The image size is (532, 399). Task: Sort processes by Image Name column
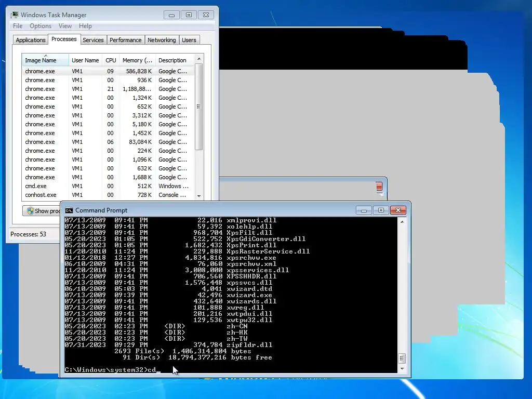(46, 60)
